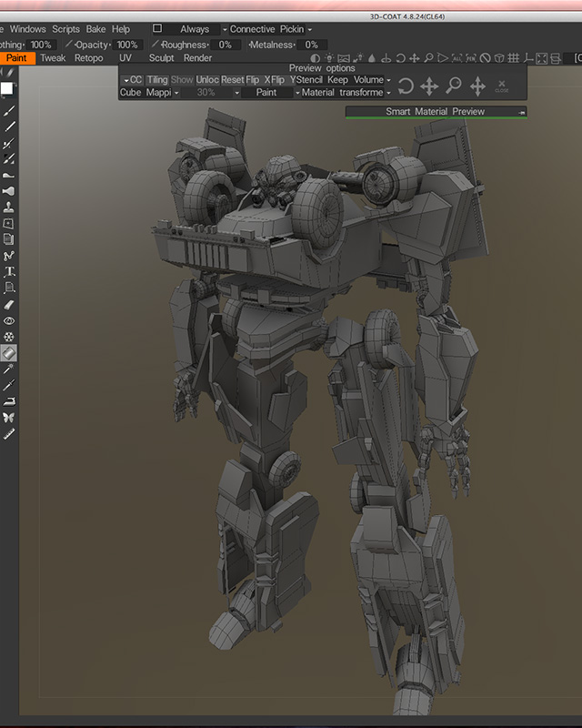Toggle the Show option
Viewport: 582px width, 728px height.
point(182,80)
